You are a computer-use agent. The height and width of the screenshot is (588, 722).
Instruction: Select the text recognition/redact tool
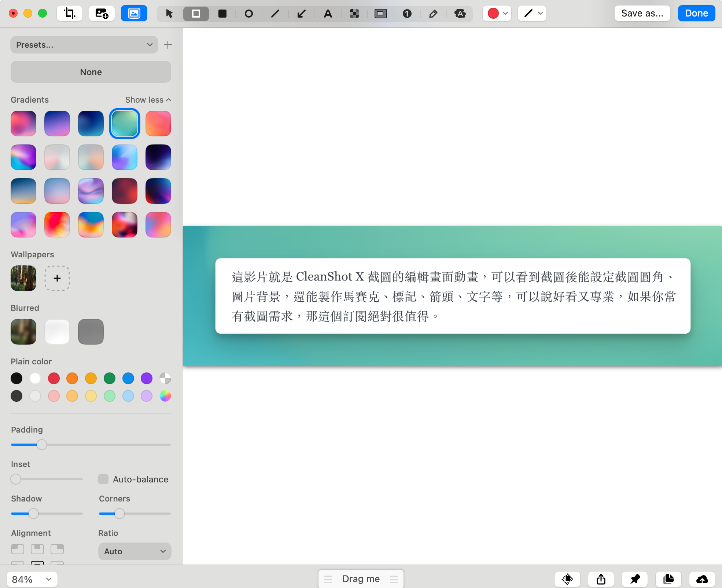(x=460, y=14)
